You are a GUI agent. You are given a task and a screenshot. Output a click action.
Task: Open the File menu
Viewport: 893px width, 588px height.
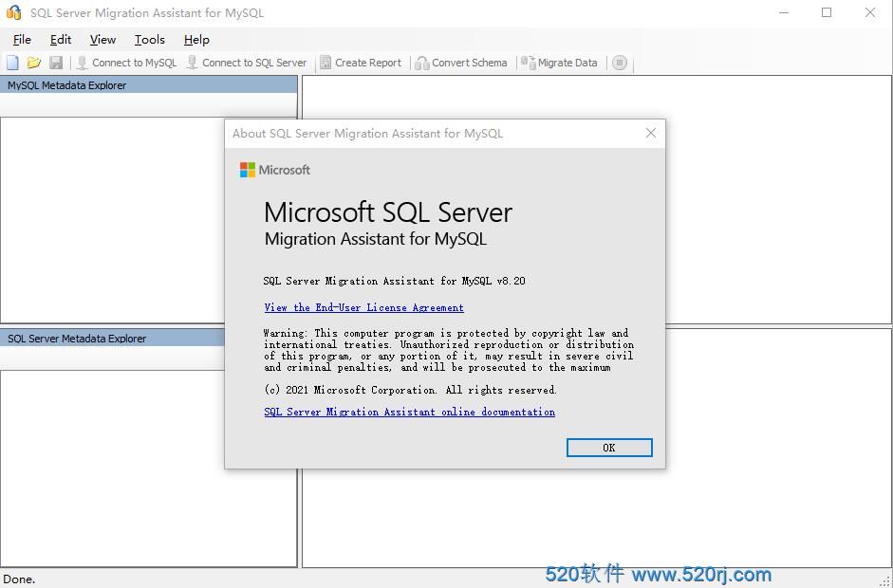click(x=22, y=40)
